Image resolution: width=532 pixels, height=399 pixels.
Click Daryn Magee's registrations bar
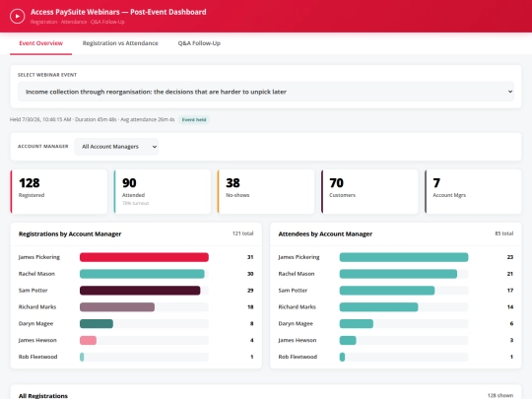click(97, 324)
